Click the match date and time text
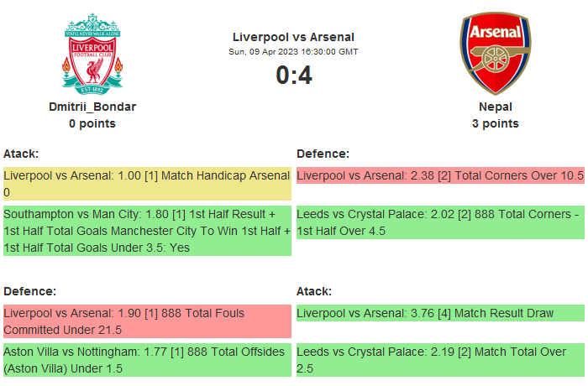 pyautogui.click(x=293, y=52)
